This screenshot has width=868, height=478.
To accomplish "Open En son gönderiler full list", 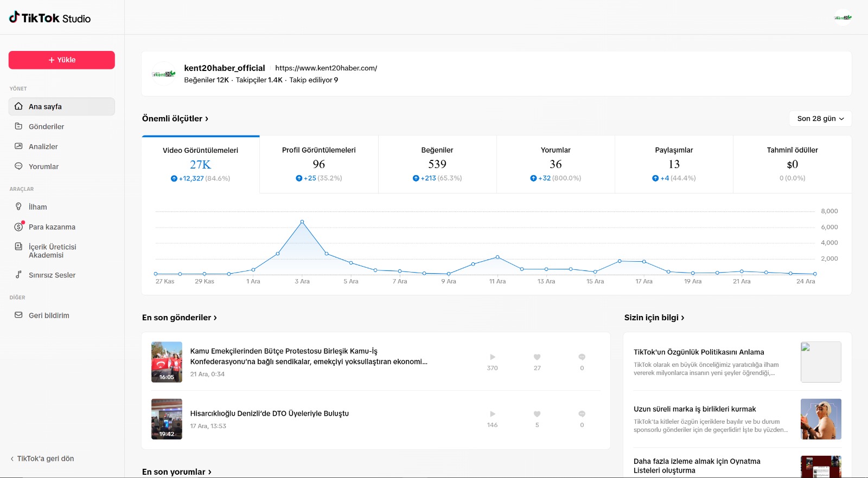I will click(180, 318).
